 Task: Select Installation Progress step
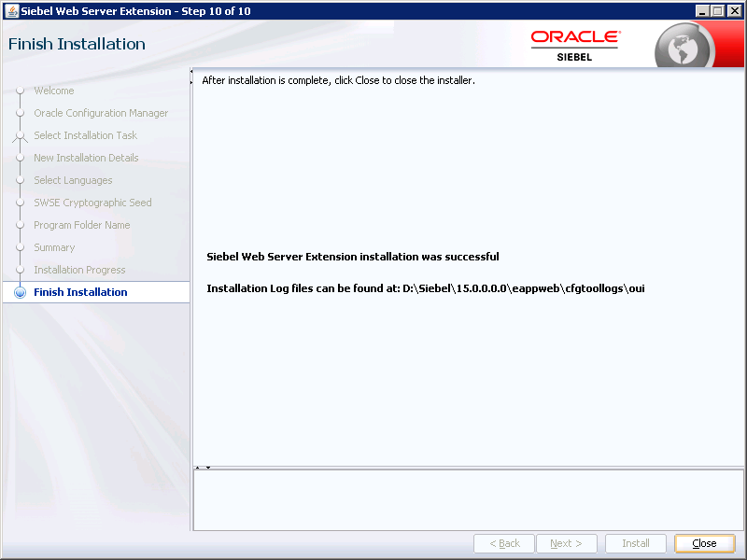click(x=79, y=270)
